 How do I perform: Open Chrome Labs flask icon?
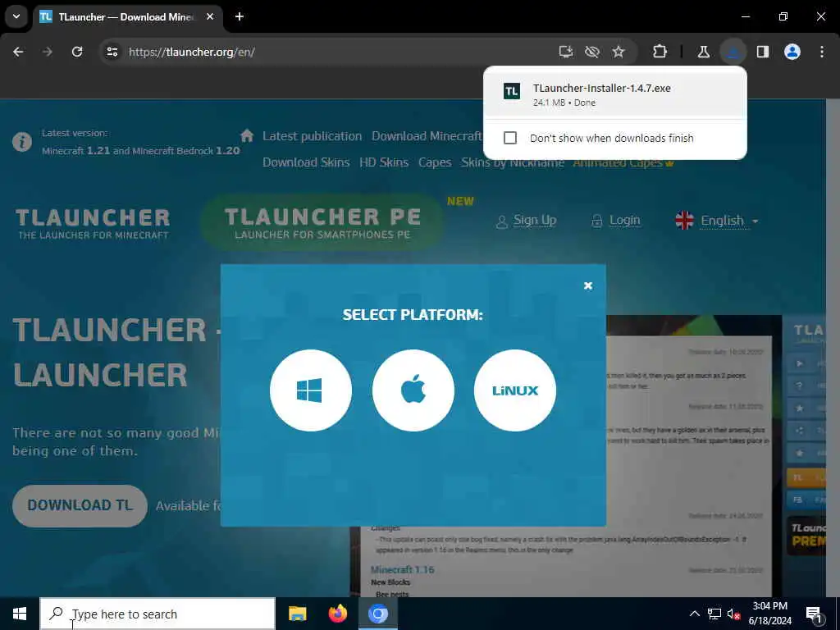click(x=703, y=52)
